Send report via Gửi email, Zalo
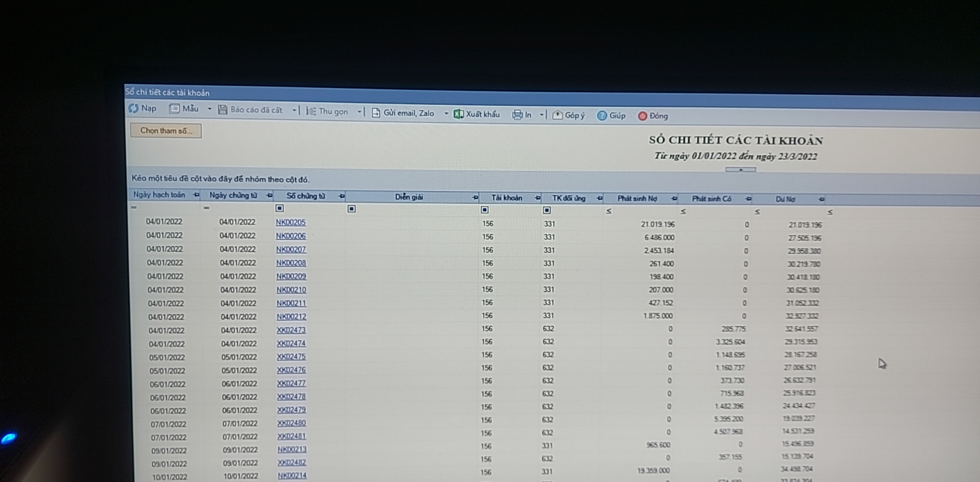 click(x=403, y=113)
